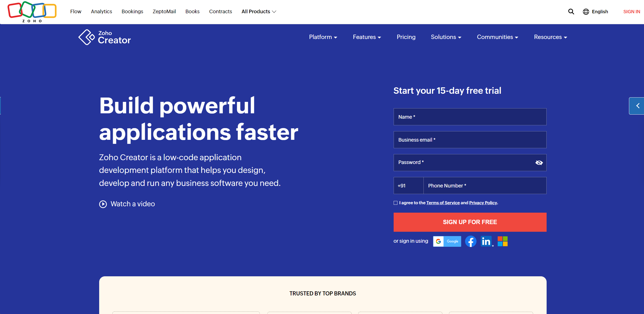This screenshot has height=314, width=644.
Task: Click SIGN IN top navigation link
Action: [x=631, y=11]
